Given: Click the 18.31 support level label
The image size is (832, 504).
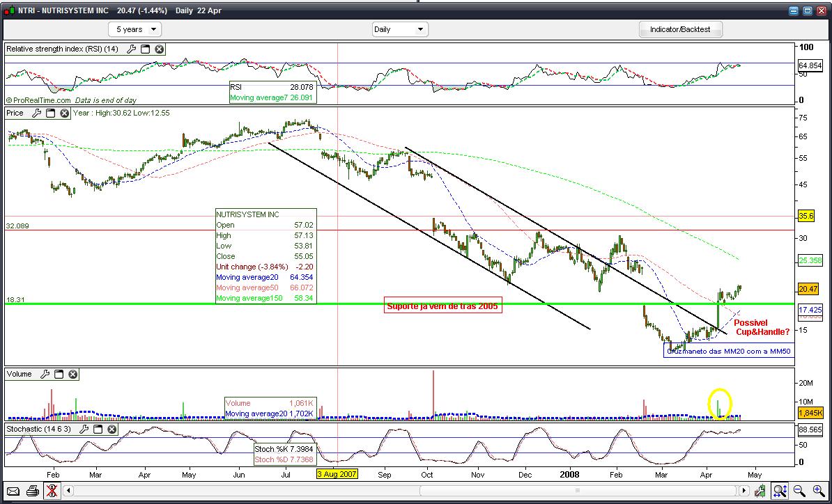Looking at the screenshot, I should click(15, 300).
